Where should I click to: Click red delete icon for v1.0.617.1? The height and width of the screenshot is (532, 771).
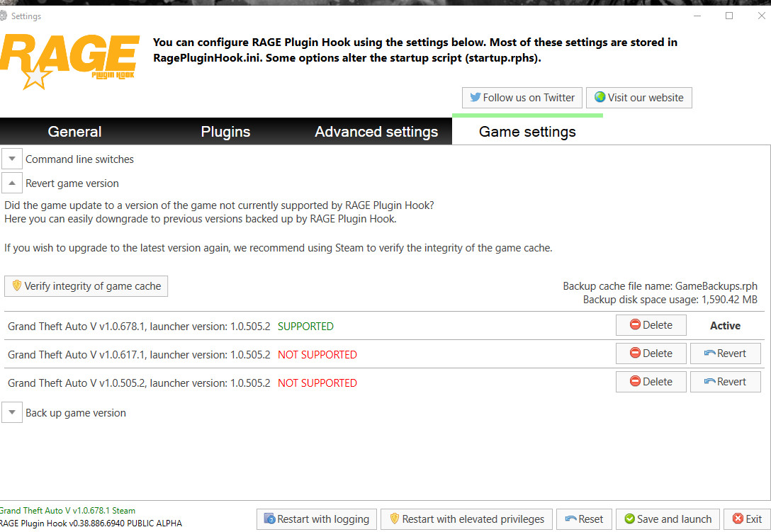point(635,353)
